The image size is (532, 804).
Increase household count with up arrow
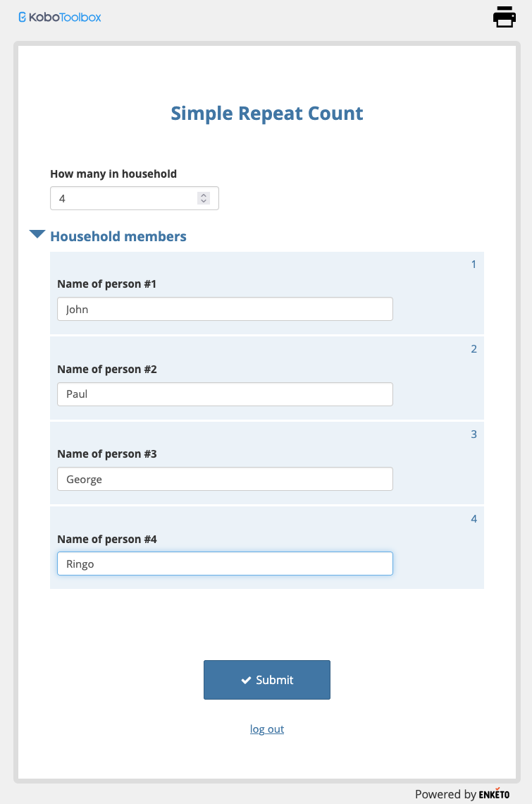(x=204, y=195)
